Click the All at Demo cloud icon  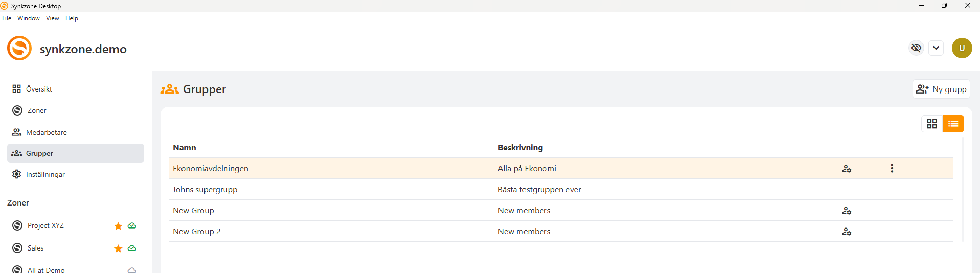pyautogui.click(x=132, y=270)
